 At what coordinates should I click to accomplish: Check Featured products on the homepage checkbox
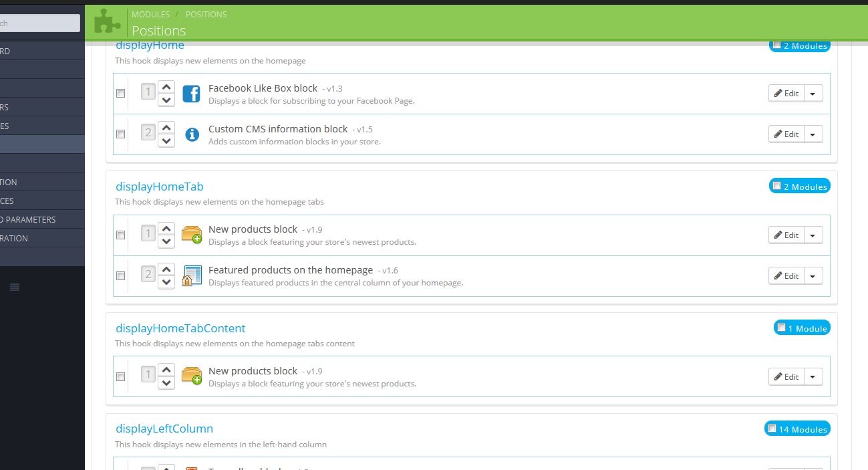point(120,276)
